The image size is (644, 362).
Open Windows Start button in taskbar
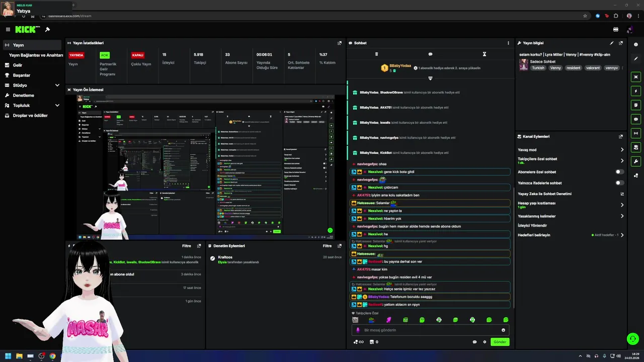click(x=8, y=356)
